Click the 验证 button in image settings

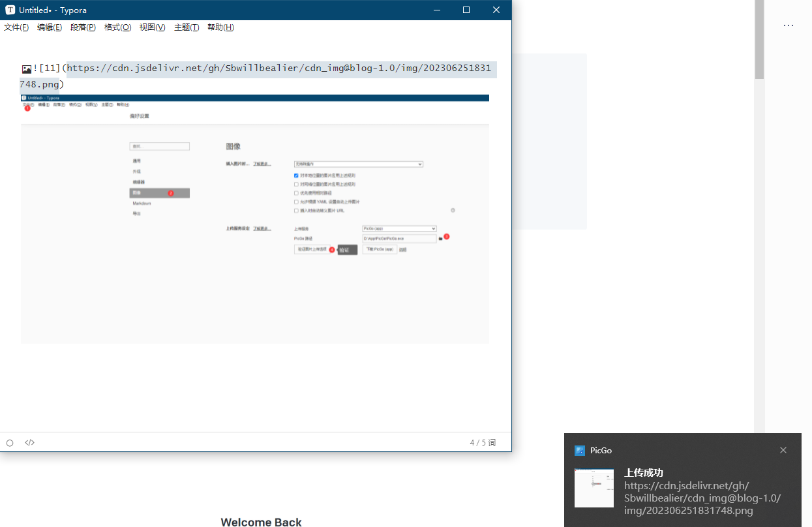pos(347,249)
